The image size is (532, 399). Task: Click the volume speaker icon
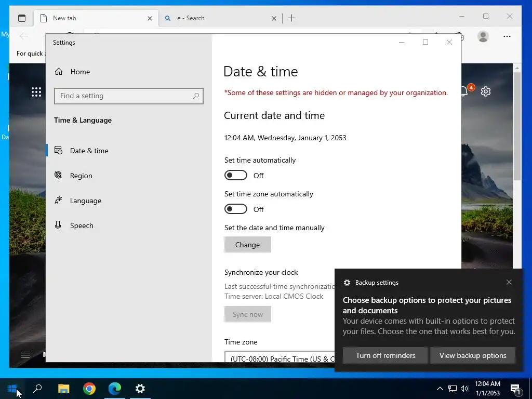click(464, 389)
